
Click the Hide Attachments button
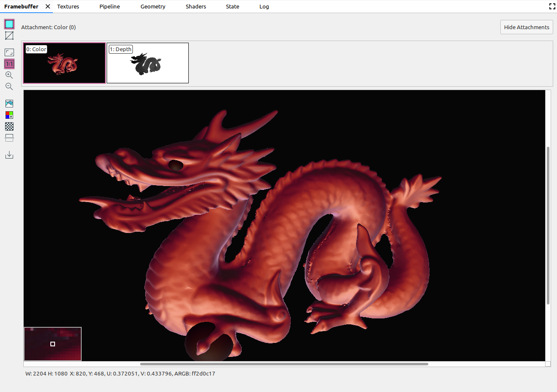pyautogui.click(x=526, y=27)
